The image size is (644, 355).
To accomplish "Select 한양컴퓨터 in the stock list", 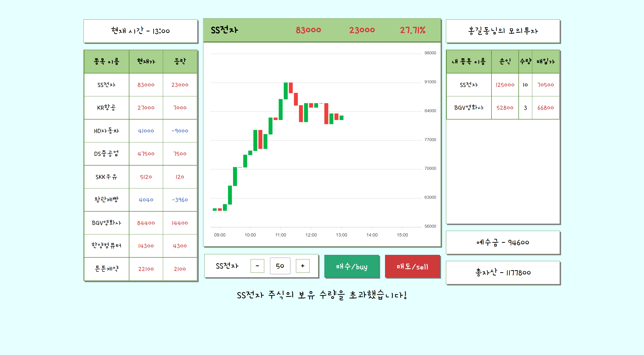I will pos(106,246).
